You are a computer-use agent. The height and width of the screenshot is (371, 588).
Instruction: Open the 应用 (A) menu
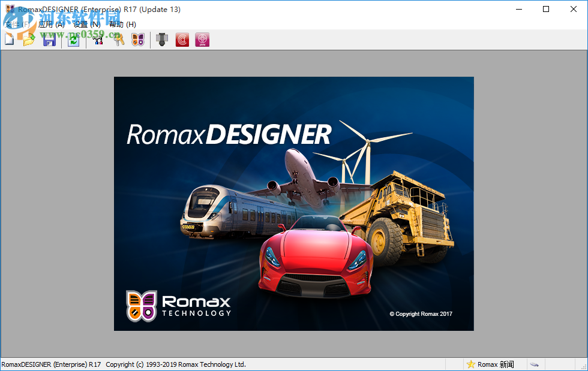(x=51, y=24)
